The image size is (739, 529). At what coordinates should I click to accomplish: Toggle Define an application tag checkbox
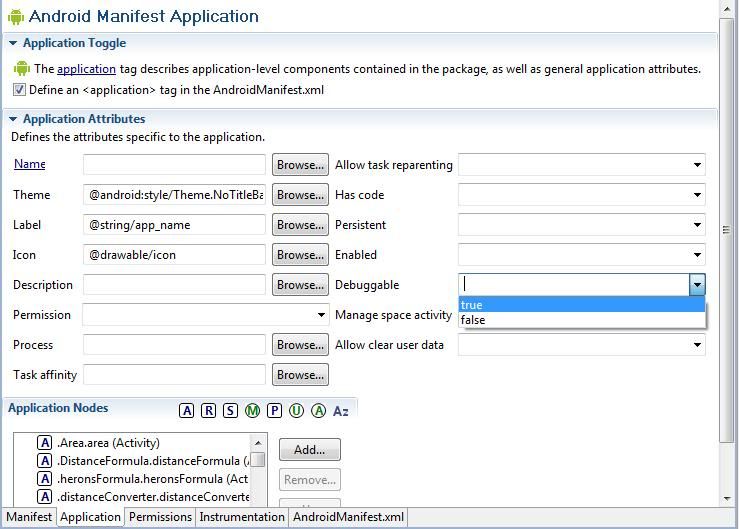[x=20, y=90]
